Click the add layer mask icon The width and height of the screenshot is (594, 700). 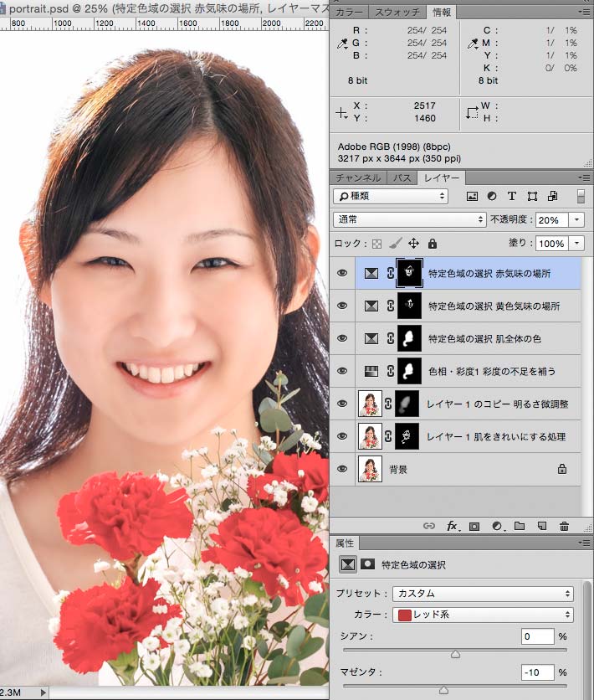[474, 526]
